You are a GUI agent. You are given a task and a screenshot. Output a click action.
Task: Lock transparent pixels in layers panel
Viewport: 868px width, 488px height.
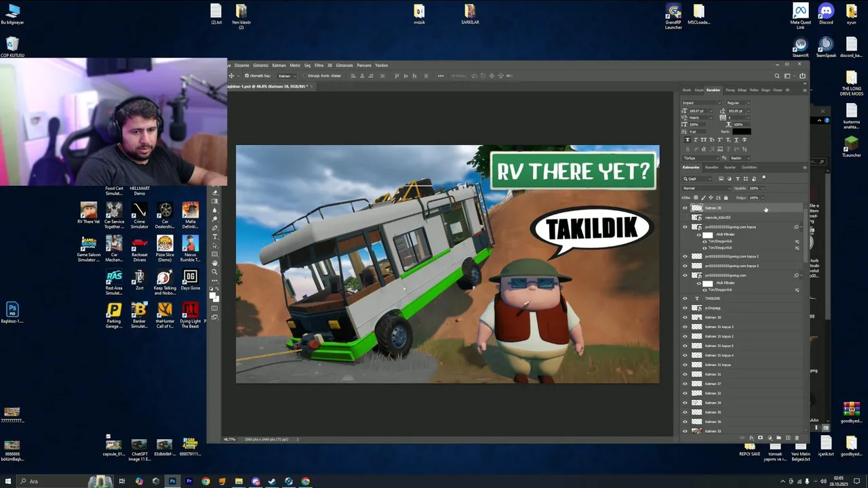click(696, 198)
